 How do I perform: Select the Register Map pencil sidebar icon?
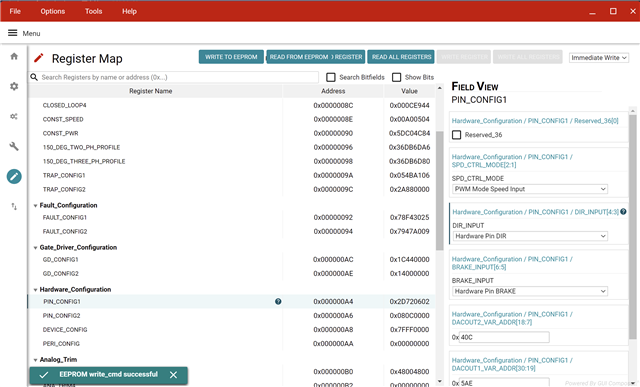point(14,176)
